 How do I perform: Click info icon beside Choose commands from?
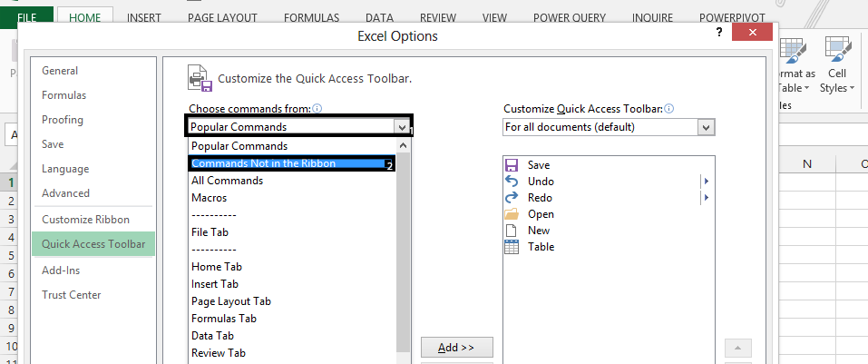(x=317, y=109)
